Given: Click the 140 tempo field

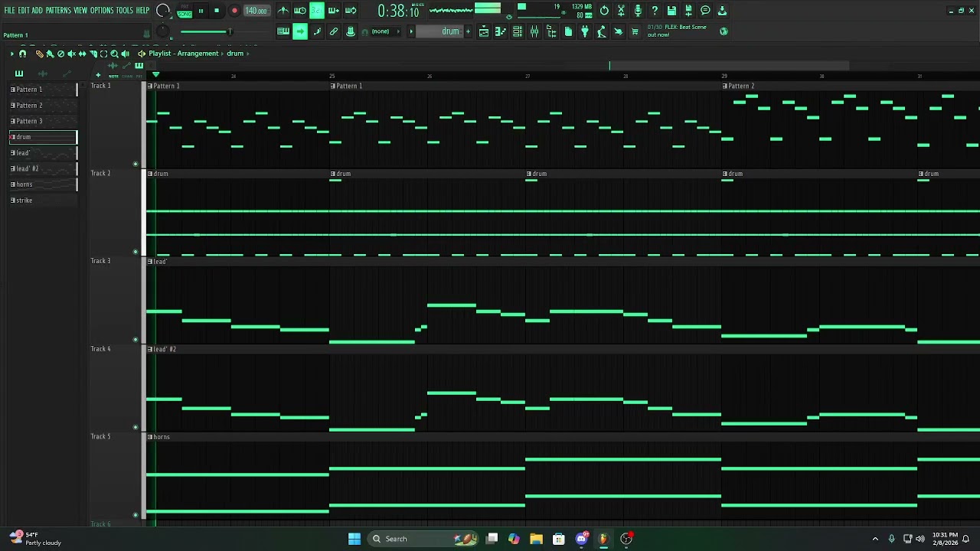Looking at the screenshot, I should pos(256,11).
